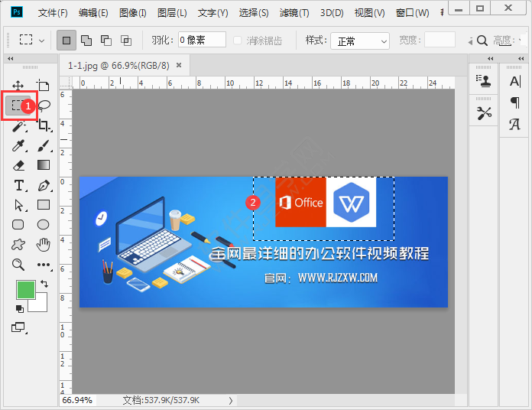The height and width of the screenshot is (410, 532).
Task: Click the 羽化 feather input field
Action: (202, 40)
